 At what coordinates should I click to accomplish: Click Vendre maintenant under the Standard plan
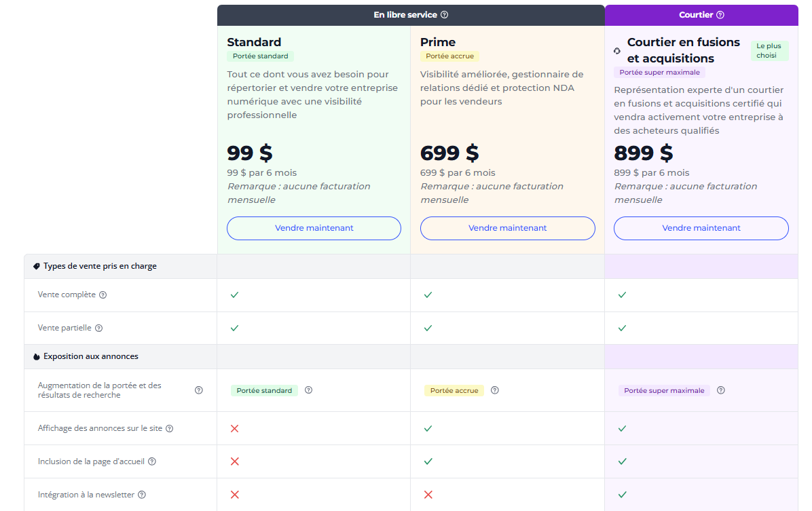[314, 228]
